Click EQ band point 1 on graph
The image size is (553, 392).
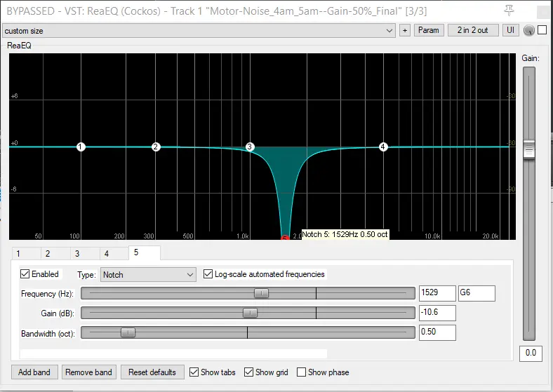[x=81, y=147]
